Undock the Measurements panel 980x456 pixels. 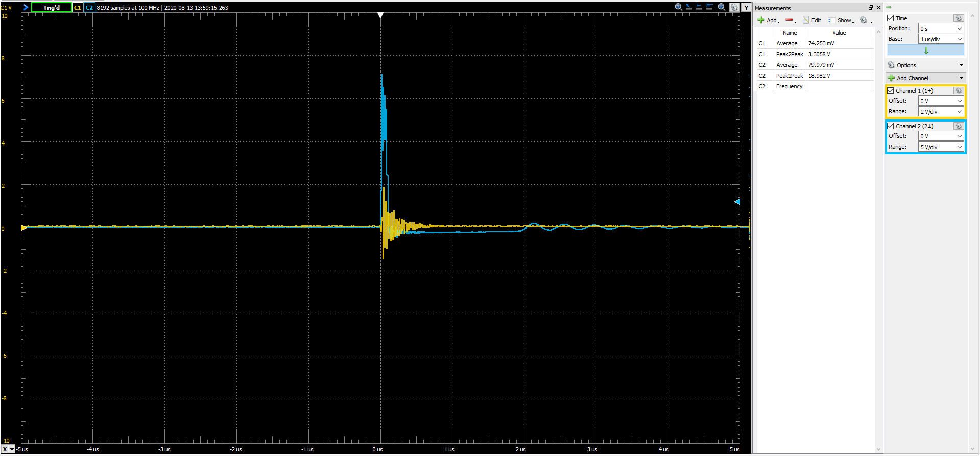(x=871, y=8)
